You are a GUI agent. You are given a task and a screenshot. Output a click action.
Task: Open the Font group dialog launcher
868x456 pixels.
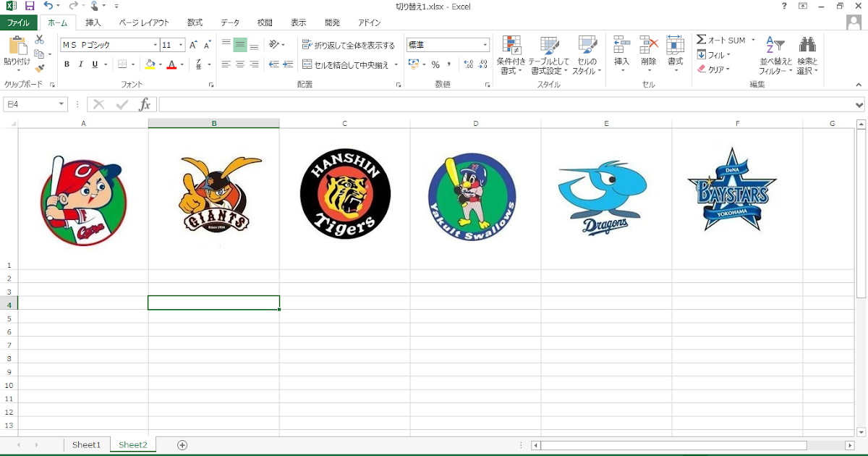(211, 85)
